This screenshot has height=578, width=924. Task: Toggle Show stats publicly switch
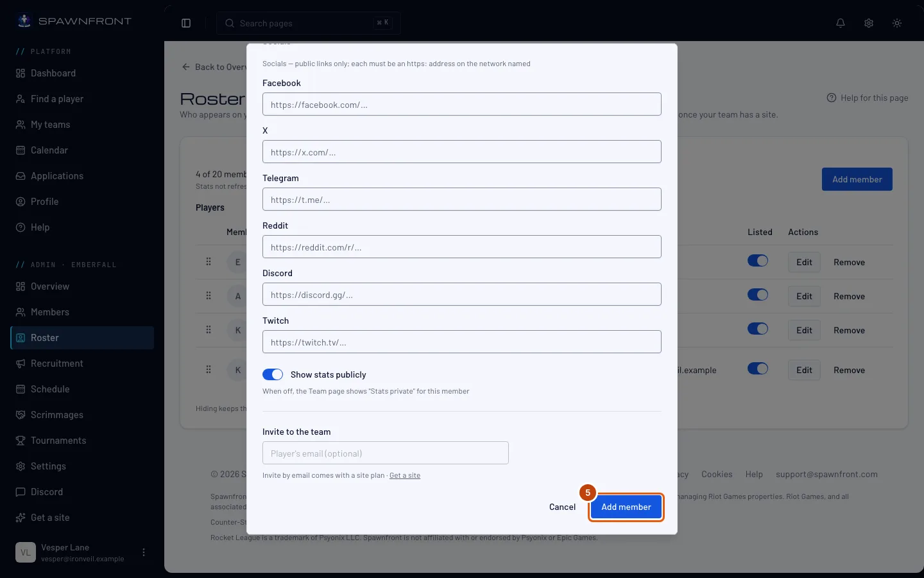(x=273, y=374)
